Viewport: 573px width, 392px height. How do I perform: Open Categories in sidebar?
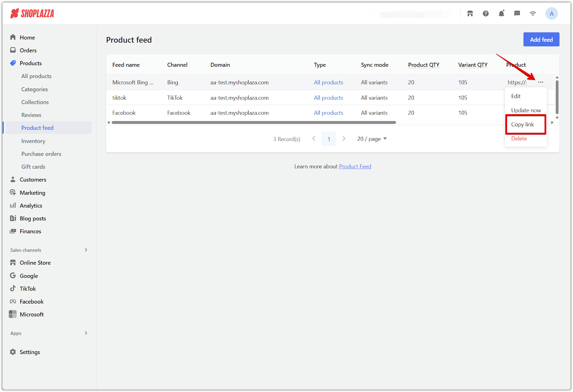coord(34,89)
